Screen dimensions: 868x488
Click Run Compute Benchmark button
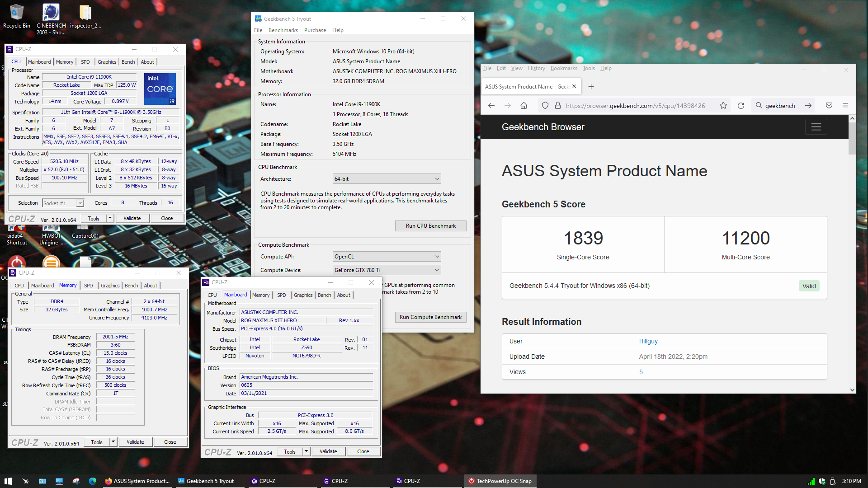(x=430, y=317)
